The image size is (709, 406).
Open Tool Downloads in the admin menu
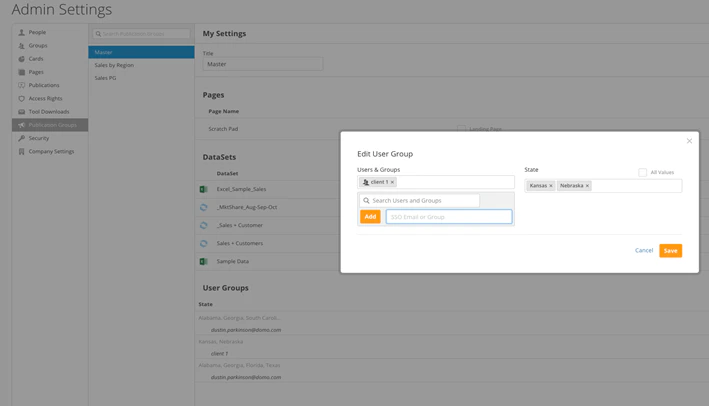[49, 112]
